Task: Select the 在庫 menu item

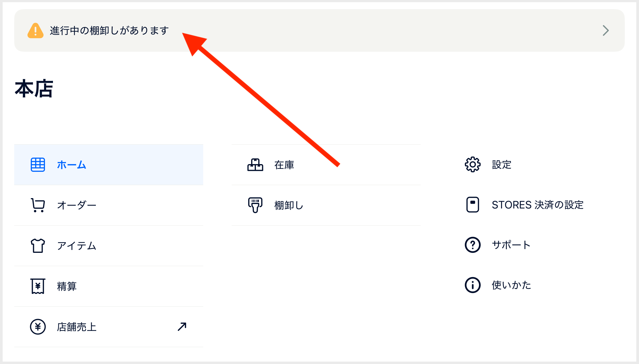Action: (326, 165)
